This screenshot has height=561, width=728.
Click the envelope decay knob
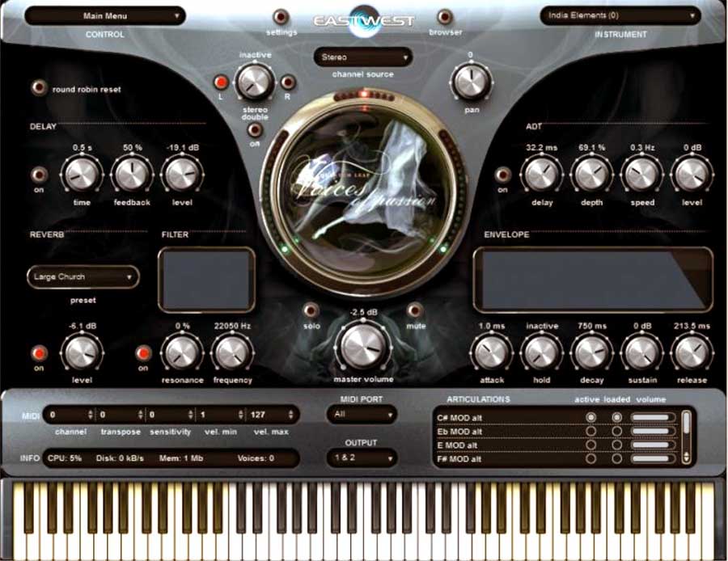591,353
